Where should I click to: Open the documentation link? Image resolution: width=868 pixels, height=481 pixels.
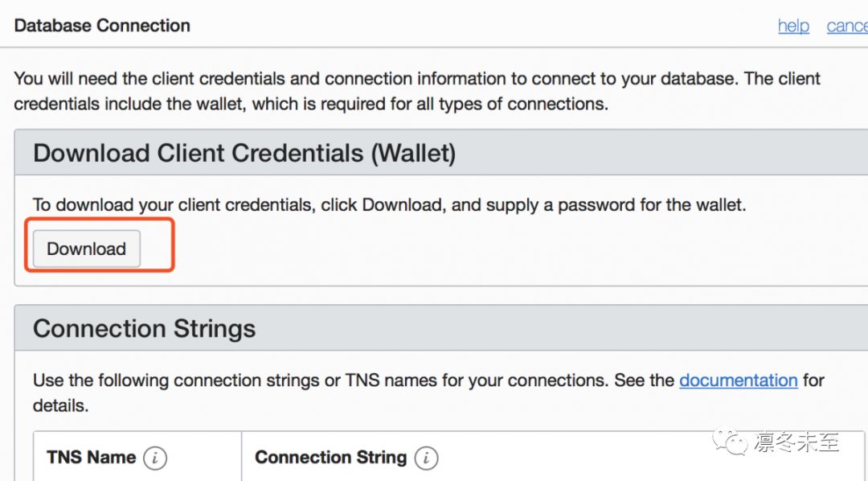[738, 380]
